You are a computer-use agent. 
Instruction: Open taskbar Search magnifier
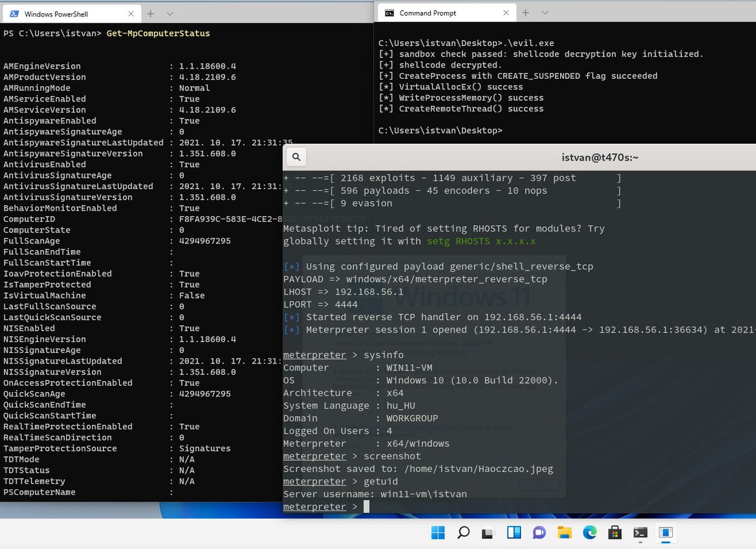pyautogui.click(x=463, y=533)
